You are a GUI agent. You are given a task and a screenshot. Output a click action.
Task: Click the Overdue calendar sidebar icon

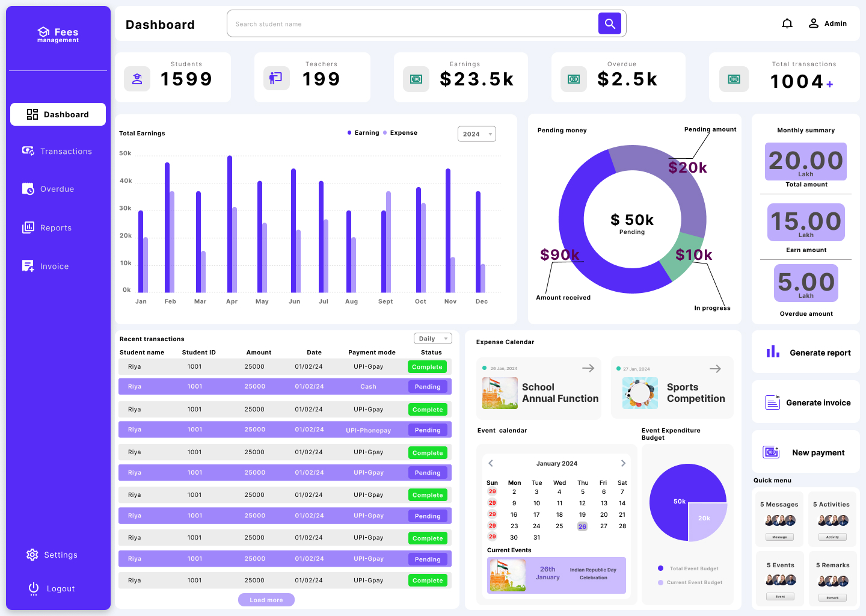28,189
